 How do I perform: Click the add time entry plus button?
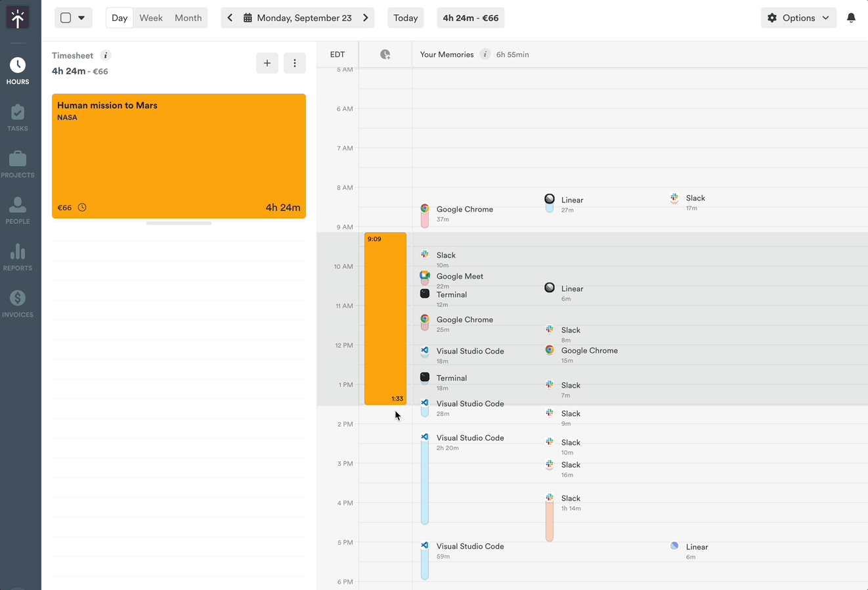coord(267,63)
